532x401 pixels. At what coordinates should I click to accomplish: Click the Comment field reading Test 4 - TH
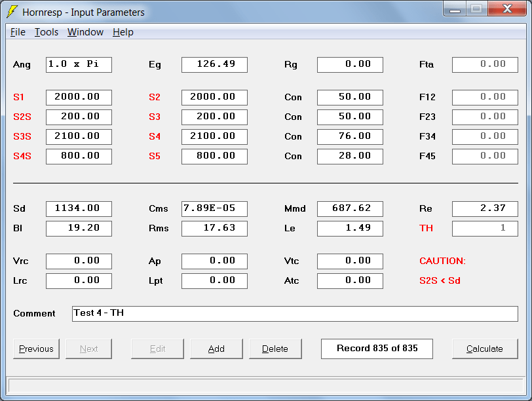(295, 314)
